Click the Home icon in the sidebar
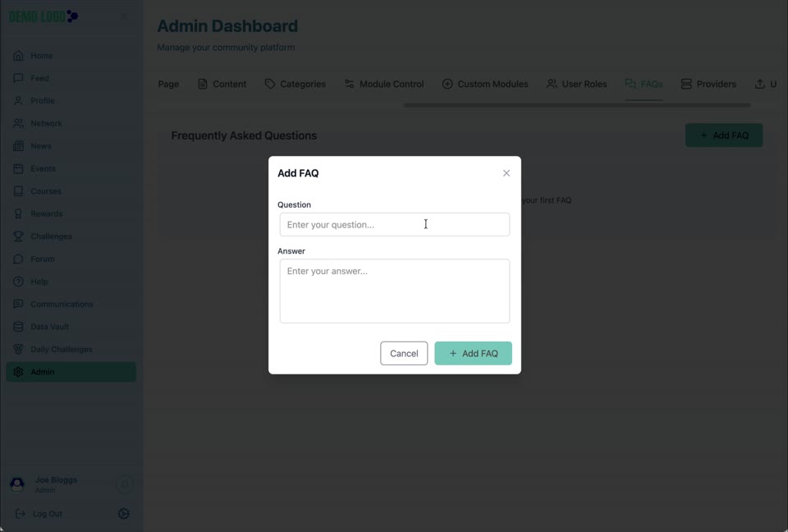This screenshot has height=532, width=788. coord(18,55)
